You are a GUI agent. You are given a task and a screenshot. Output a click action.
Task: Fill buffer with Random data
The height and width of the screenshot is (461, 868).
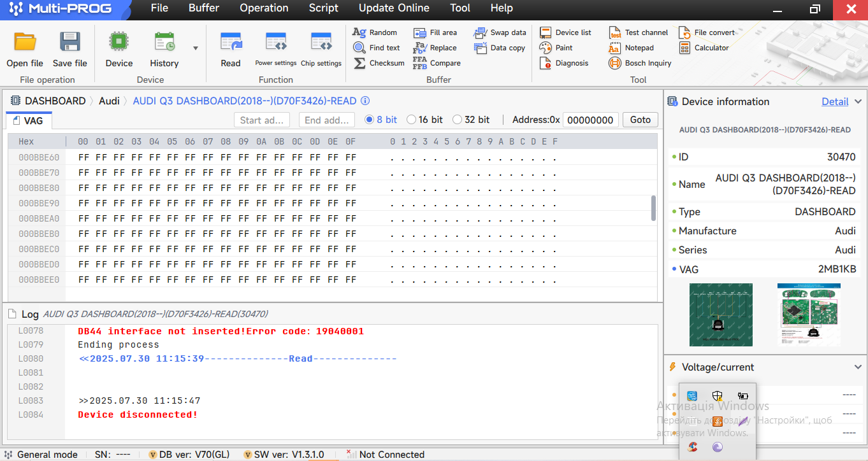pyautogui.click(x=375, y=32)
